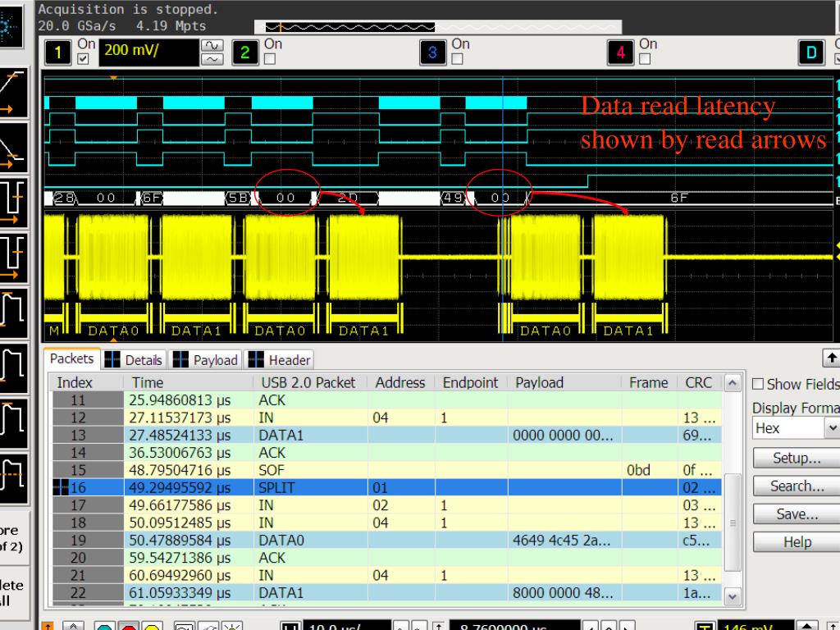Enable channel 4 On checkbox

(645, 58)
